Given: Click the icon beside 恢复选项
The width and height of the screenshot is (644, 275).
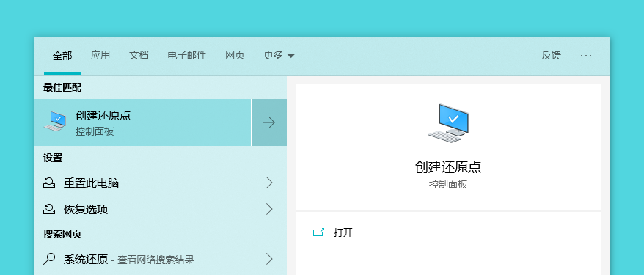Looking at the screenshot, I should tap(49, 209).
